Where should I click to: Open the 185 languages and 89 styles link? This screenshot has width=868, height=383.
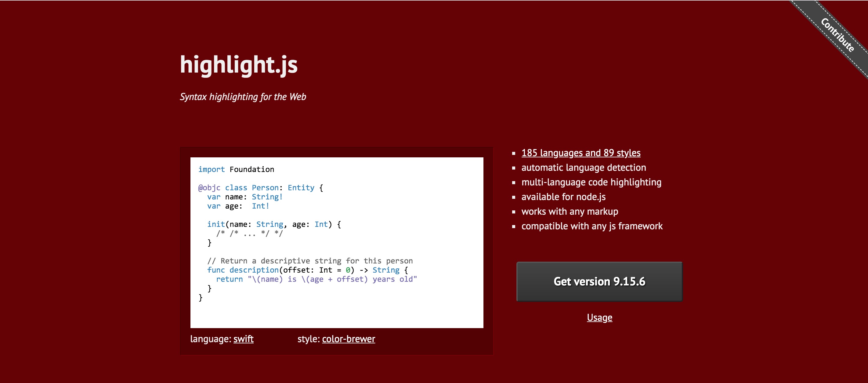point(580,153)
